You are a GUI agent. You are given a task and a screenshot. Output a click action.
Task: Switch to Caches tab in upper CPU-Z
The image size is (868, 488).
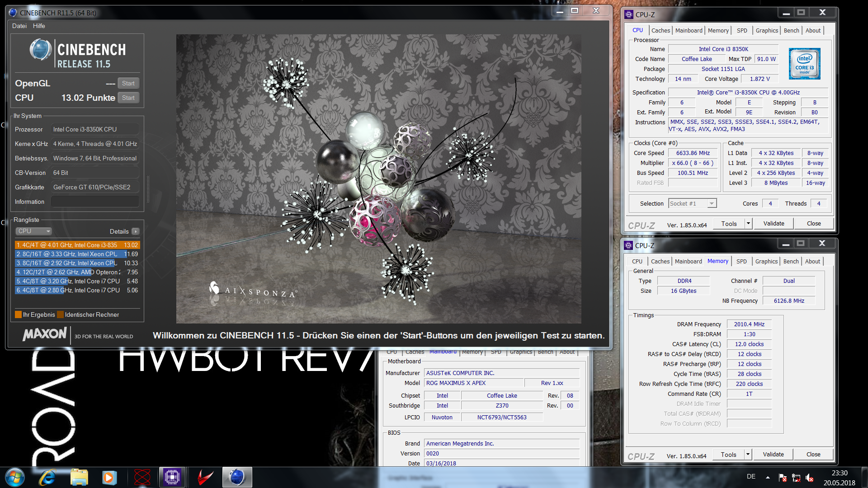pos(660,30)
